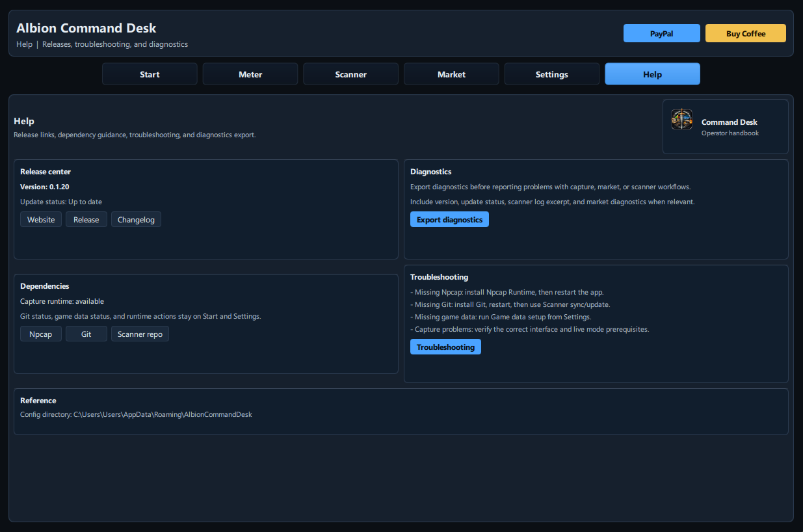The width and height of the screenshot is (803, 532).
Task: Click the Command Desk app logo
Action: [681, 119]
